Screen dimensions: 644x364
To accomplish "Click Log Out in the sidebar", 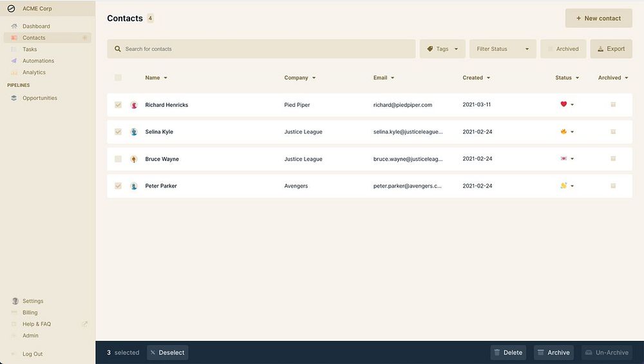I will click(x=47, y=354).
